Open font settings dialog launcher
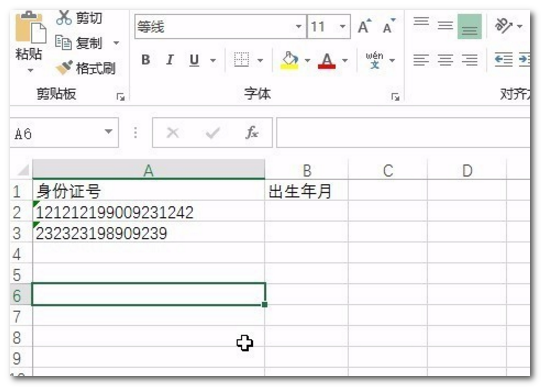The width and height of the screenshot is (541, 387). pos(395,97)
